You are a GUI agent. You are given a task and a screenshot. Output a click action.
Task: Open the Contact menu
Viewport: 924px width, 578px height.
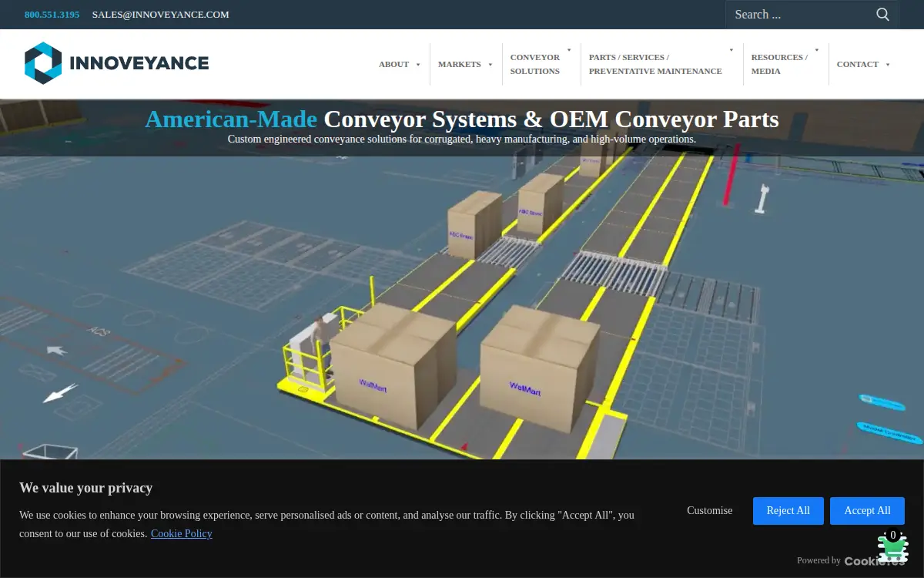(858, 65)
